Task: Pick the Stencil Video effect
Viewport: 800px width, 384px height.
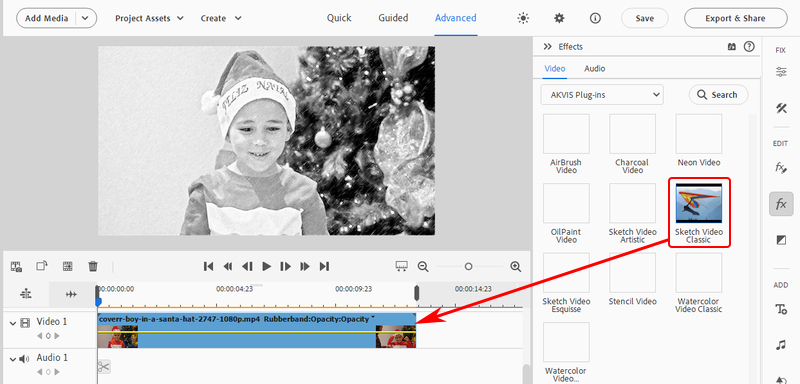Action: [632, 273]
